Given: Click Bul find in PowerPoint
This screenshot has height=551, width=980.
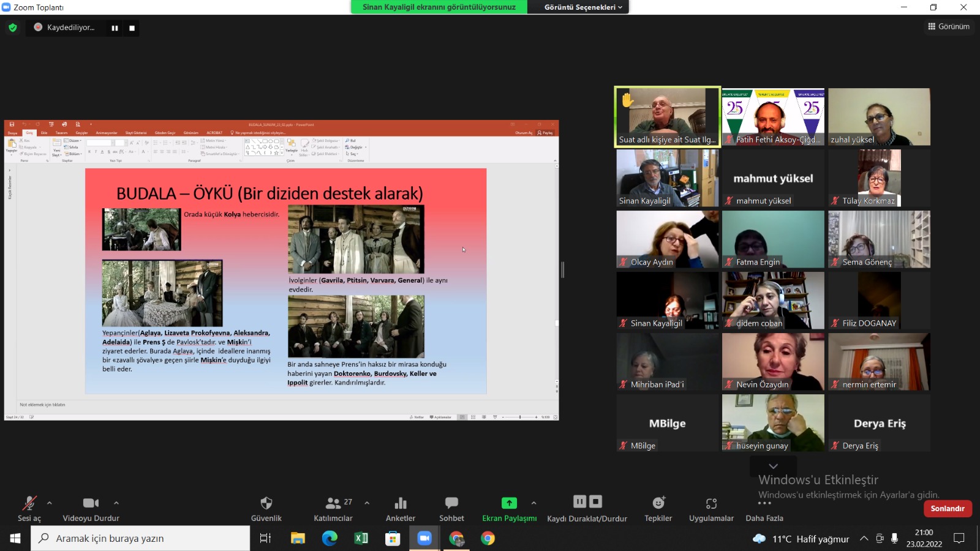Looking at the screenshot, I should click(350, 141).
